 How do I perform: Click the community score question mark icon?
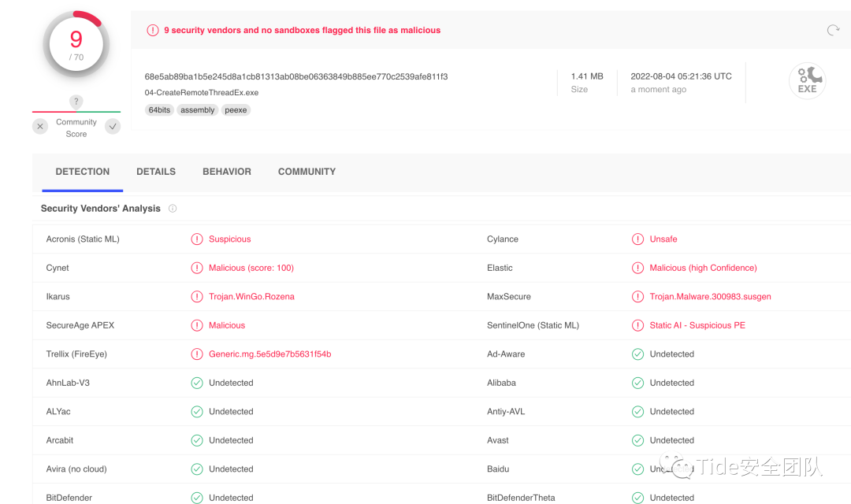(76, 101)
